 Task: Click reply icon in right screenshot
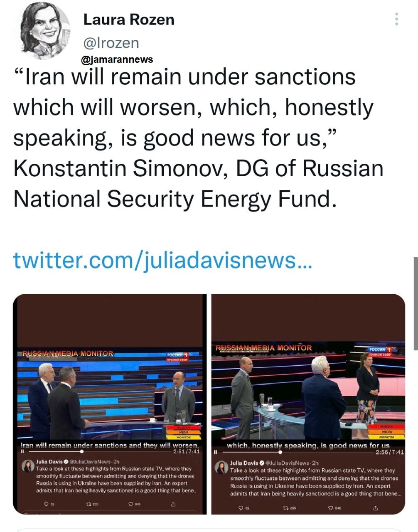pos(241,508)
